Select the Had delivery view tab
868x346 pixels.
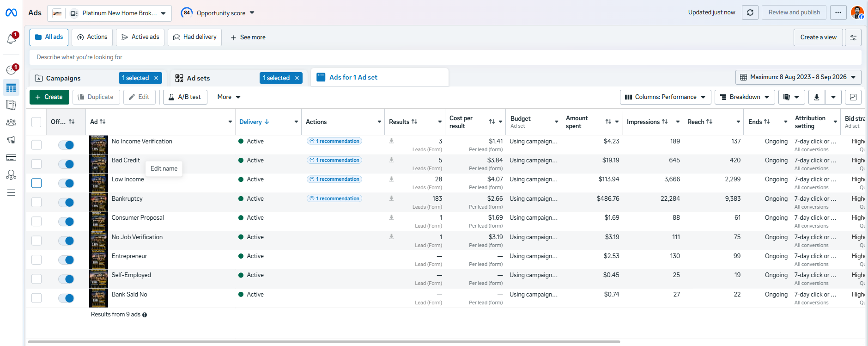click(x=195, y=37)
